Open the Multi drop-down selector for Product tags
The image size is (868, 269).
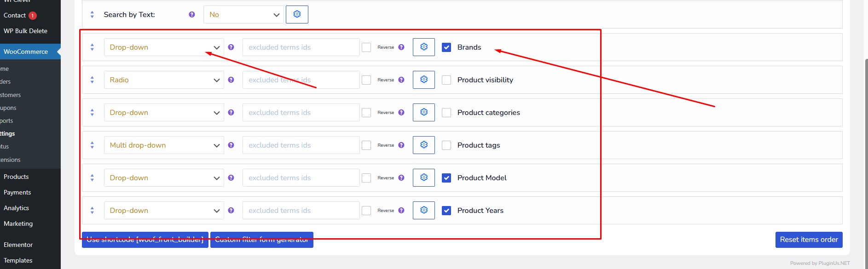click(164, 145)
